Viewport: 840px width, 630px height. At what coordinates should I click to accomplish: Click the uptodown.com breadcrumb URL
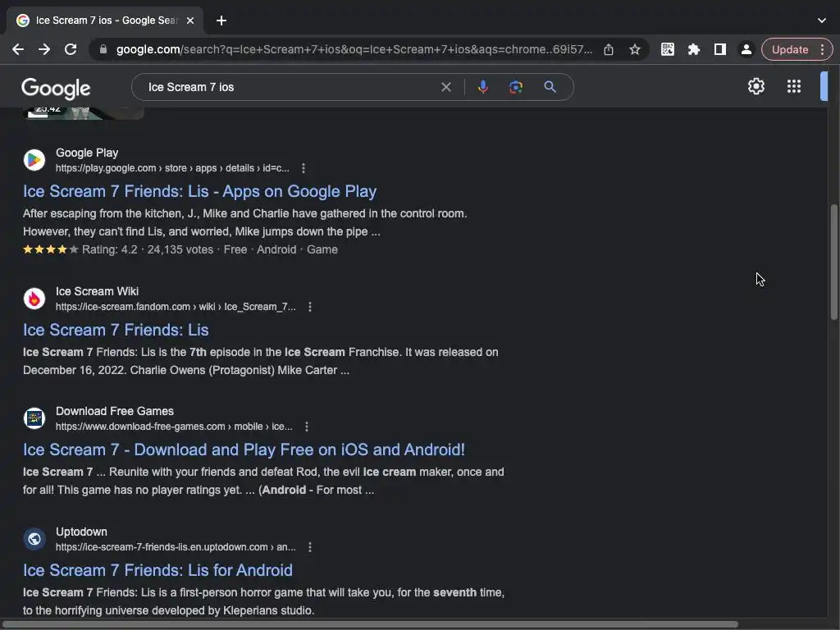tap(176, 547)
